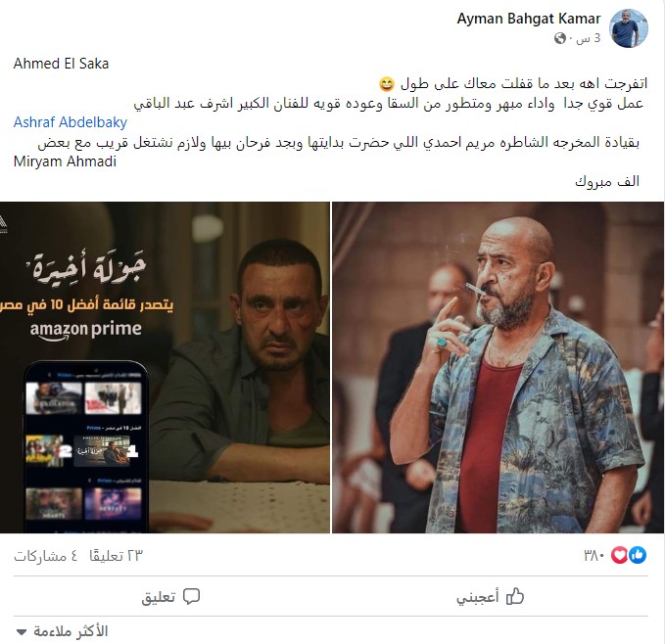Open the Miryam Ahmadi tagged profile
The width and height of the screenshot is (665, 644).
[x=65, y=161]
